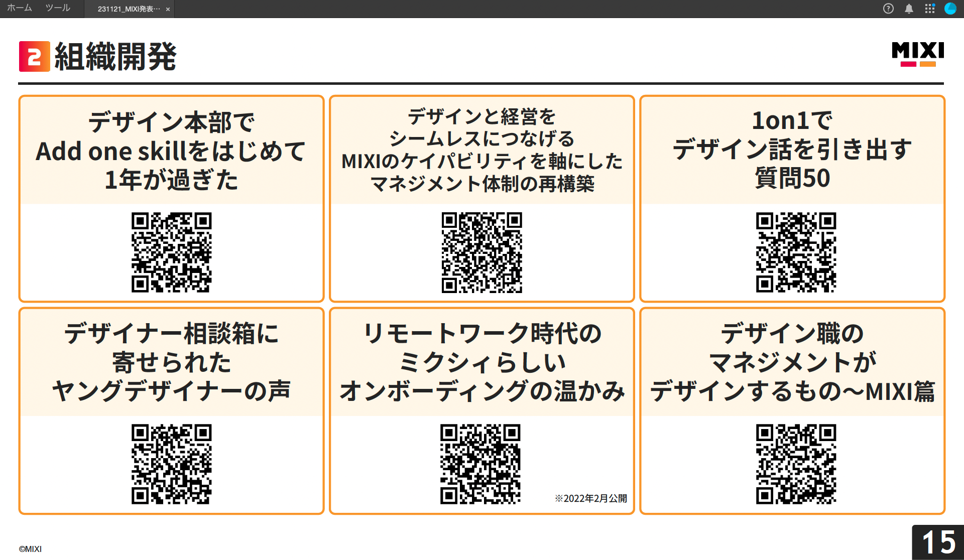
Task: Select the 231121_MIXI発表 document tab
Action: 126,9
